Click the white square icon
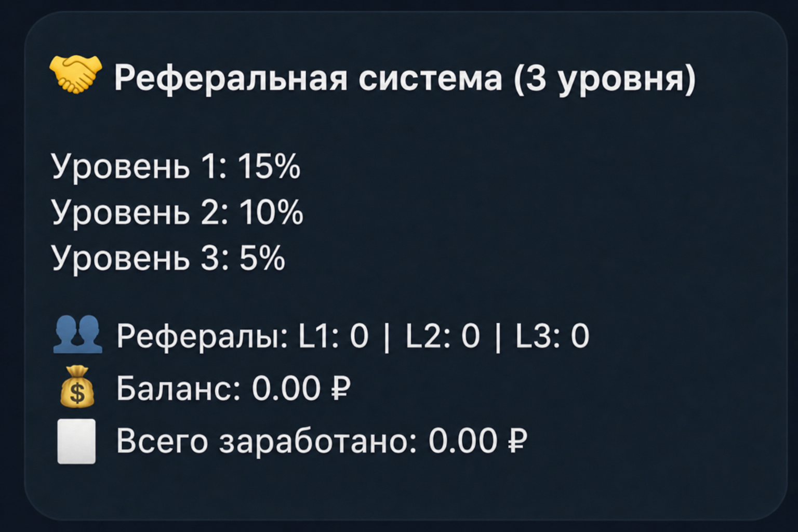 [x=76, y=441]
